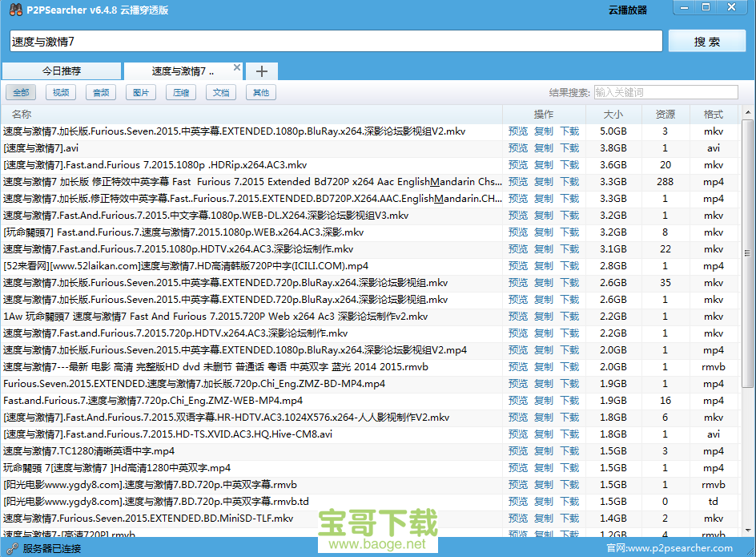Select the 文档 document filter
Viewport: 756px width, 557px height.
click(x=221, y=92)
